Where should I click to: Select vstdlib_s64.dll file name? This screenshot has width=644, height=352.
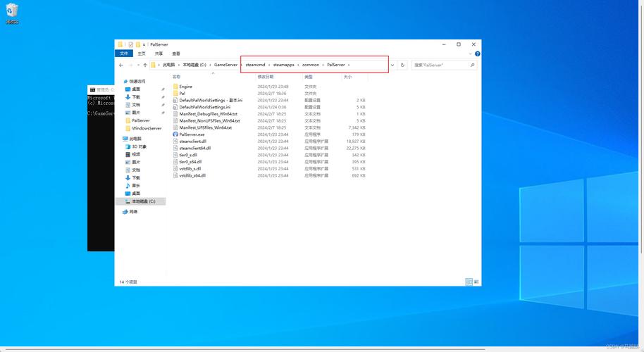tap(192, 175)
